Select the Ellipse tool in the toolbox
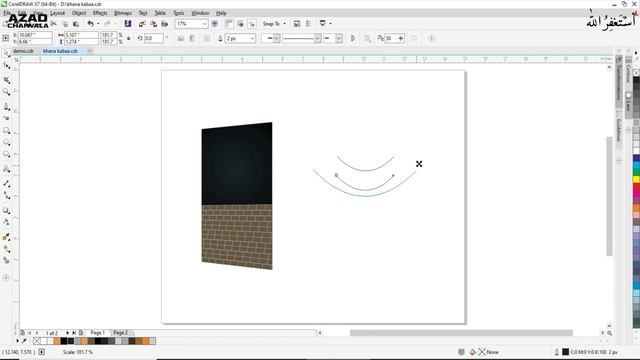Viewport: 640px width, 360px height. click(6, 142)
